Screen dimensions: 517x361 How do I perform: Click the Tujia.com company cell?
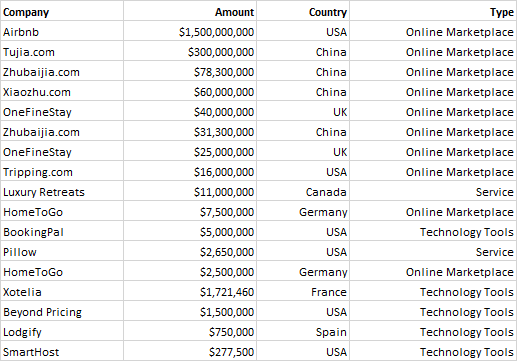point(62,51)
